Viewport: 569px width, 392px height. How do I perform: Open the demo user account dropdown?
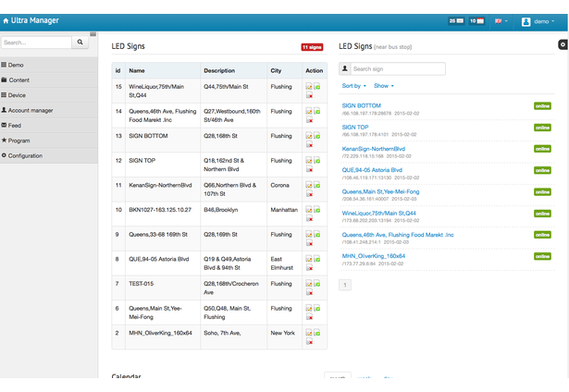[538, 21]
